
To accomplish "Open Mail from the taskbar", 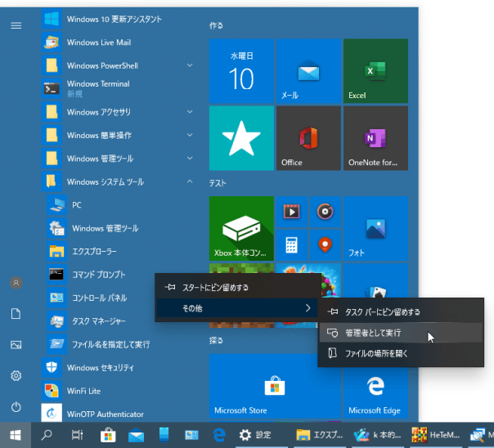I will [x=136, y=435].
